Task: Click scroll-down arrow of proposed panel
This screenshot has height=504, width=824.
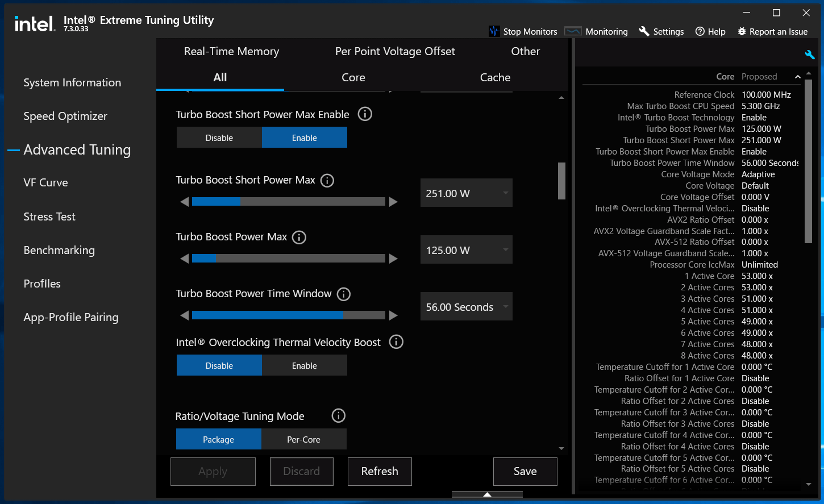Action: pos(809,485)
